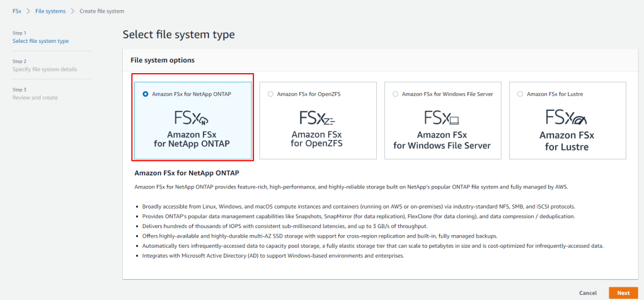The height and width of the screenshot is (300, 644).
Task: Jump to Specify file system details step
Action: (x=45, y=69)
